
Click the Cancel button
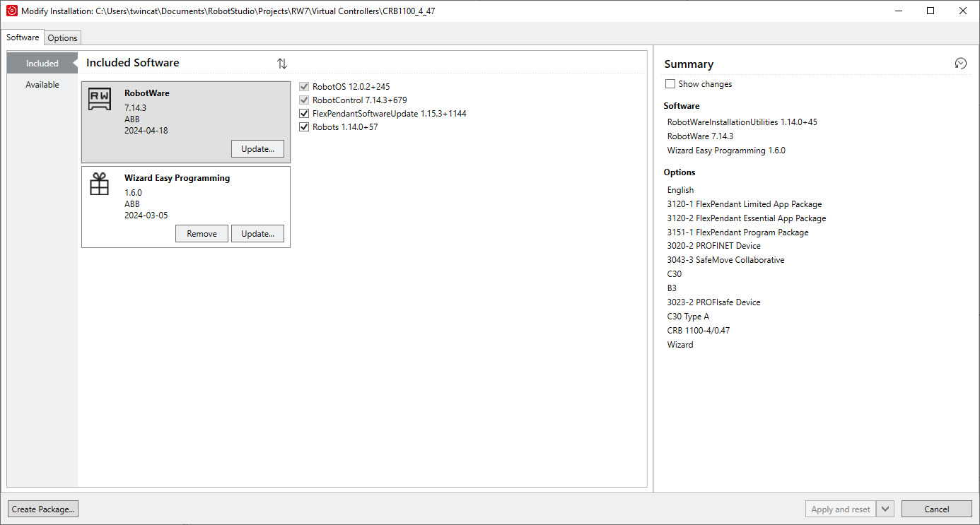(x=936, y=509)
